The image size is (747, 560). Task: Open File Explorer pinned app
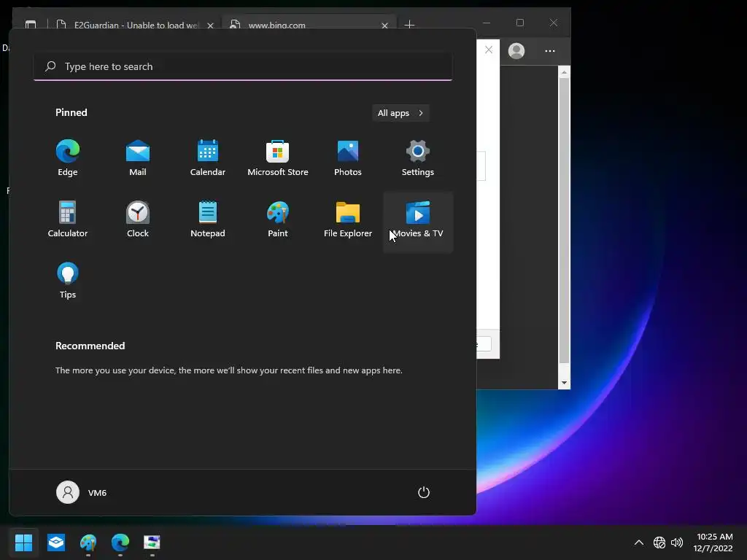348,220
